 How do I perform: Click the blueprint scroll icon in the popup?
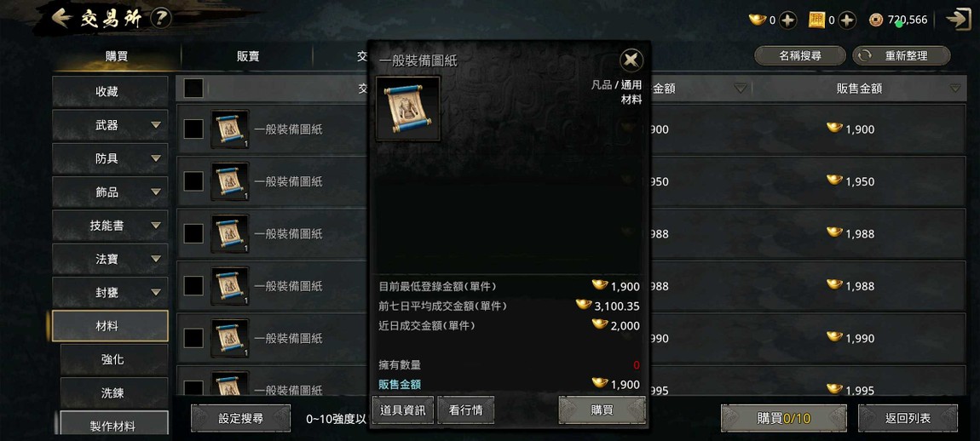pos(408,109)
